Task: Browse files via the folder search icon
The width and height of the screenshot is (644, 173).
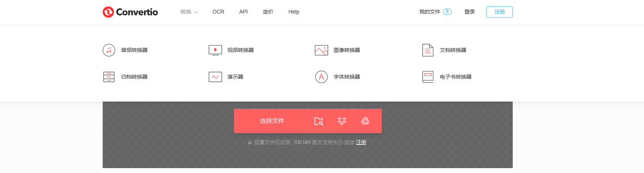Action: (x=318, y=121)
